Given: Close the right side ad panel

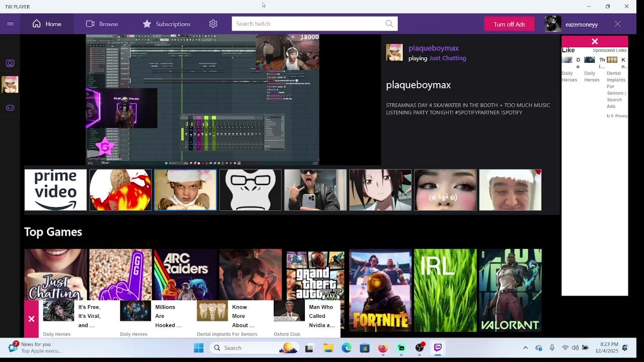Looking at the screenshot, I should [595, 41].
